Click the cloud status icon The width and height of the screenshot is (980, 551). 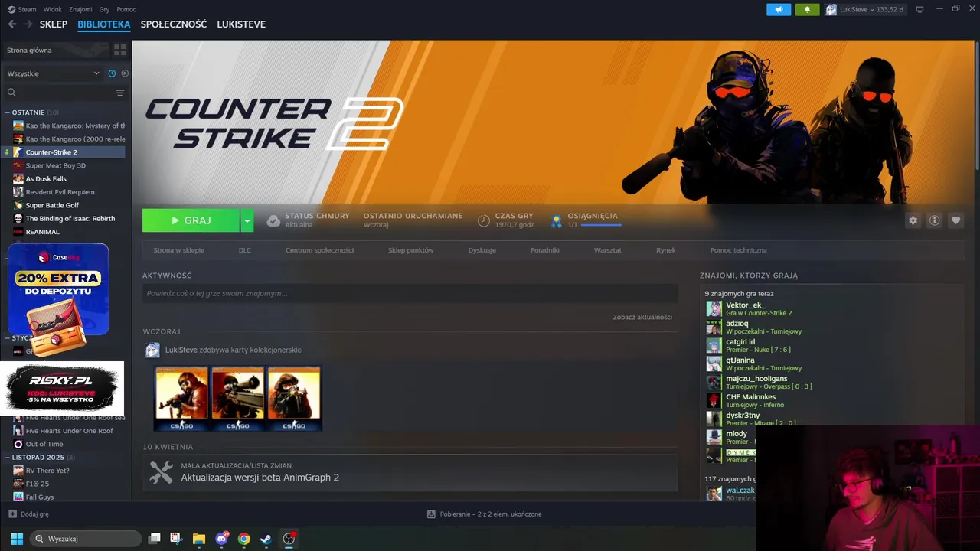(x=273, y=220)
